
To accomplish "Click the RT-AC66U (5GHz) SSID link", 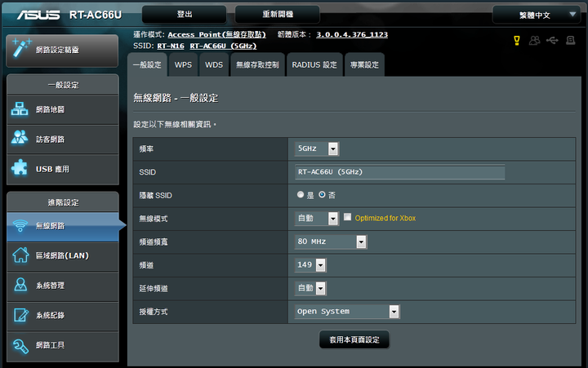I will pos(223,46).
